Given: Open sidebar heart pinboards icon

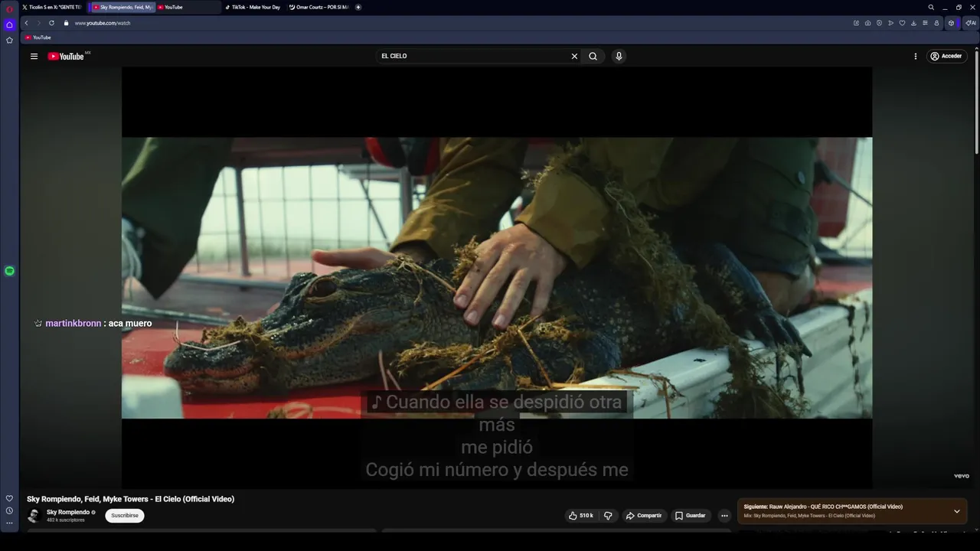Looking at the screenshot, I should pos(9,498).
